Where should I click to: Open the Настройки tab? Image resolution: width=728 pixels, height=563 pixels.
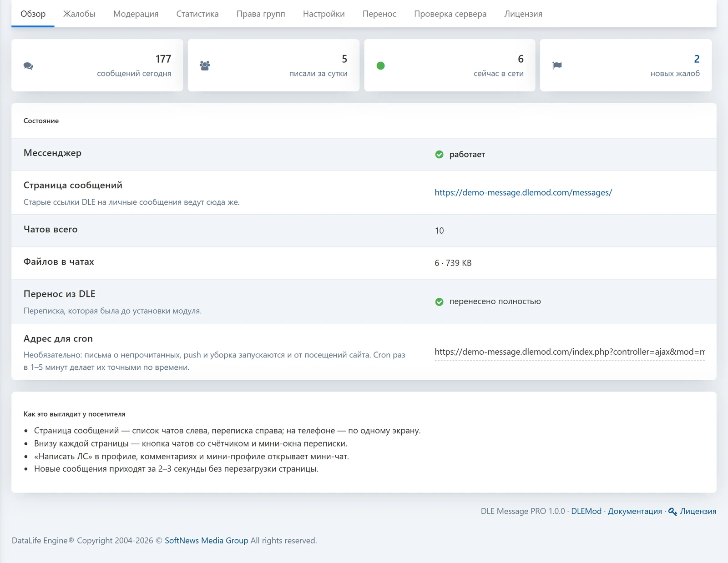tap(324, 14)
